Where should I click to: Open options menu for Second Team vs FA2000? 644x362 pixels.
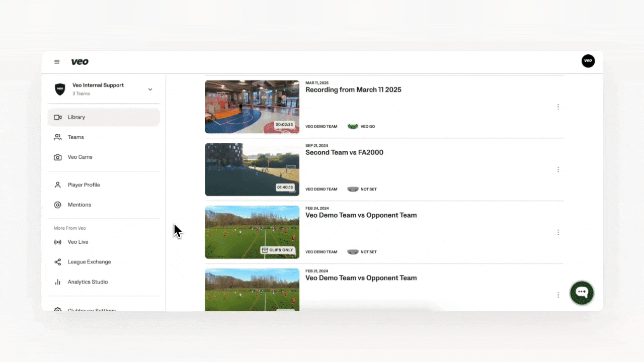pos(558,169)
